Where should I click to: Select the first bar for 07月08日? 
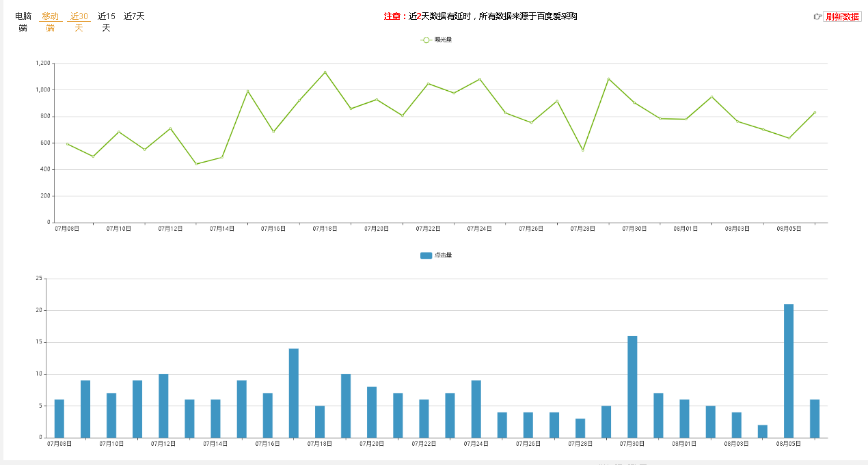(x=59, y=419)
